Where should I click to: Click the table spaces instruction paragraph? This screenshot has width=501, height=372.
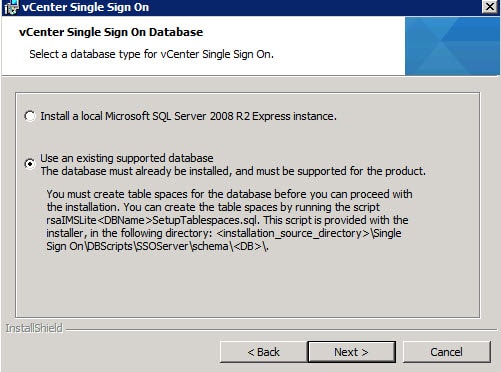point(229,220)
